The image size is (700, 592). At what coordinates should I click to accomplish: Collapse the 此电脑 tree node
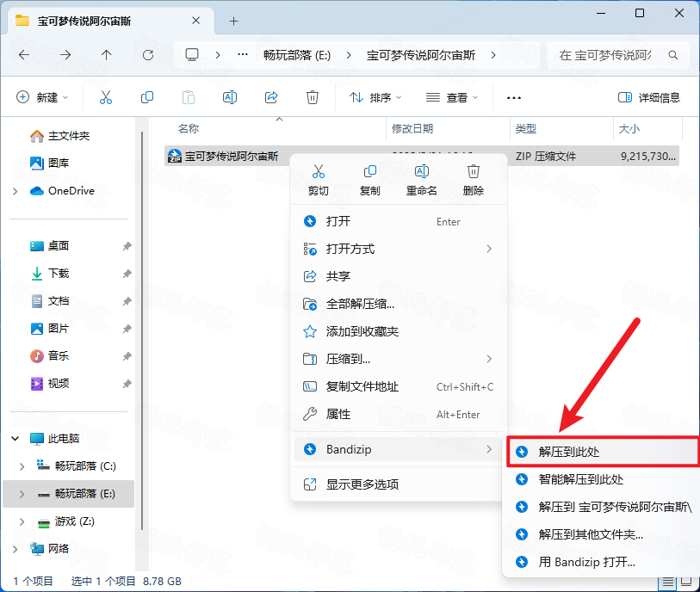(x=15, y=439)
